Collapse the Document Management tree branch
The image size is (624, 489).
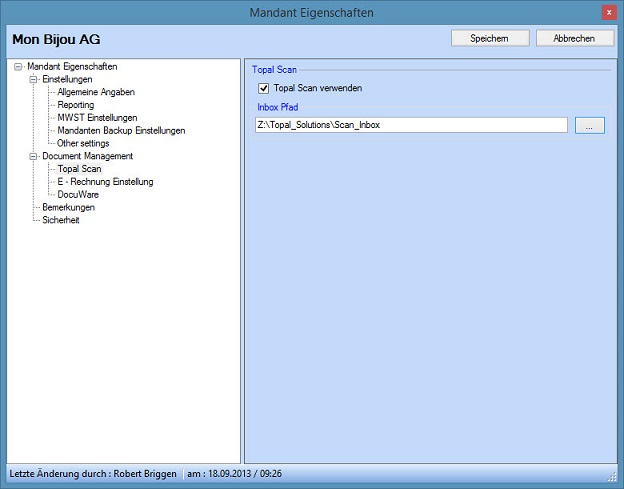33,156
